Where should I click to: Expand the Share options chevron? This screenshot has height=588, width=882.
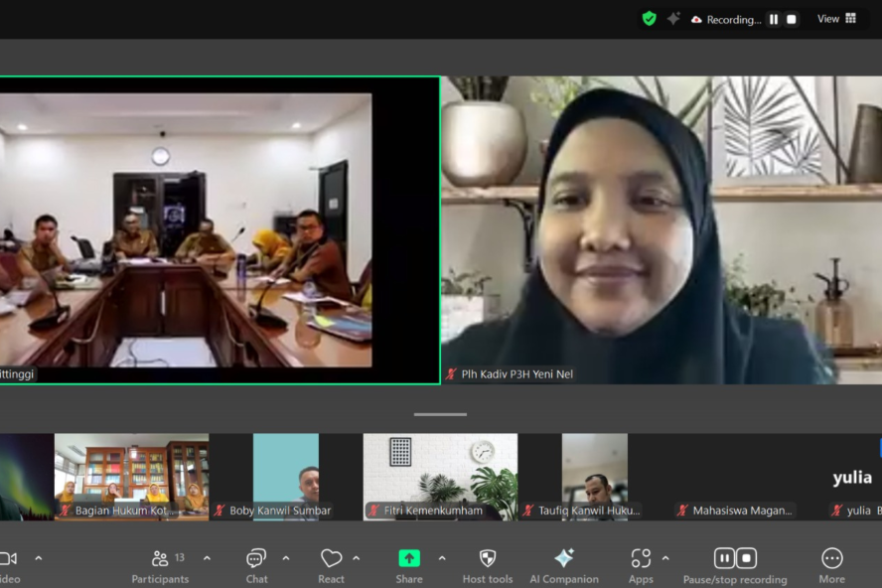coord(442,558)
